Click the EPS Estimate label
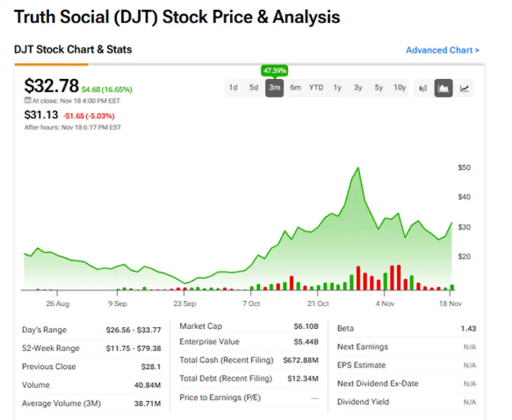This screenshot has width=512, height=420. pos(361,365)
